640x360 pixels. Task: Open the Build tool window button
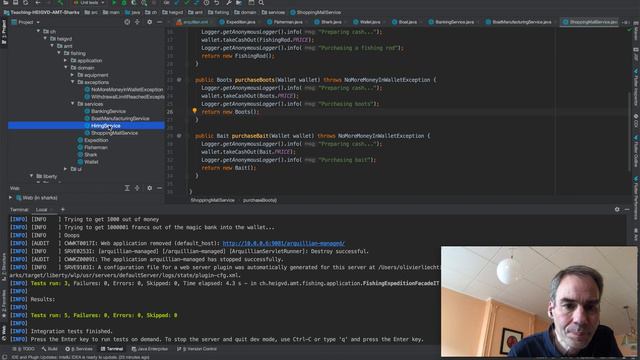point(49,349)
